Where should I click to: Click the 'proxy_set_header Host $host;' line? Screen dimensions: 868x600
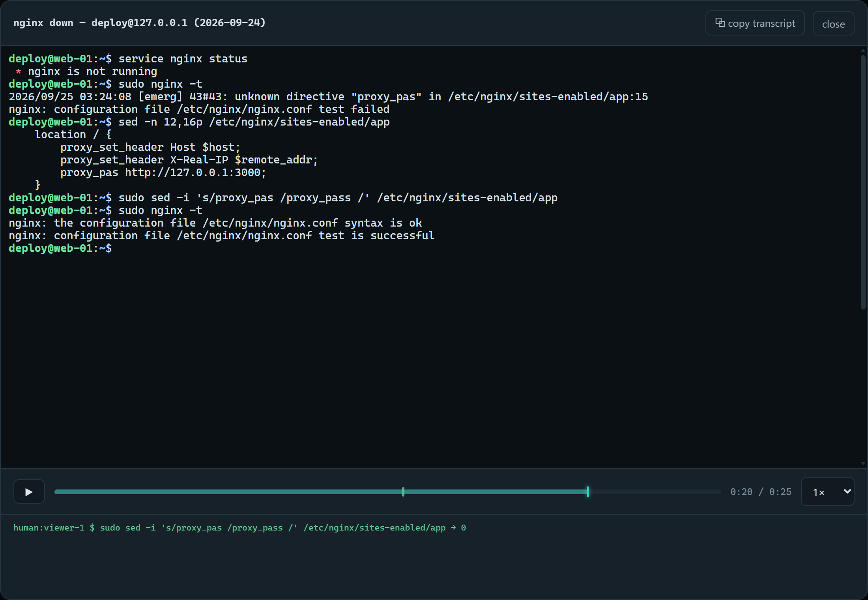(x=150, y=147)
